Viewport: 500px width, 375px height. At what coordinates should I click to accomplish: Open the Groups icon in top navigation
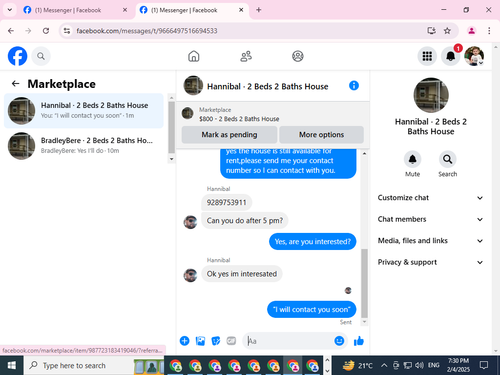point(298,56)
